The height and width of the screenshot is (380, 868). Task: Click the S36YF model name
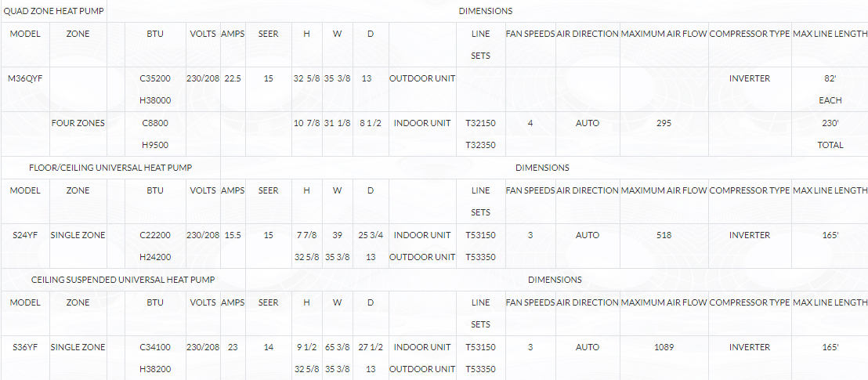(x=26, y=347)
